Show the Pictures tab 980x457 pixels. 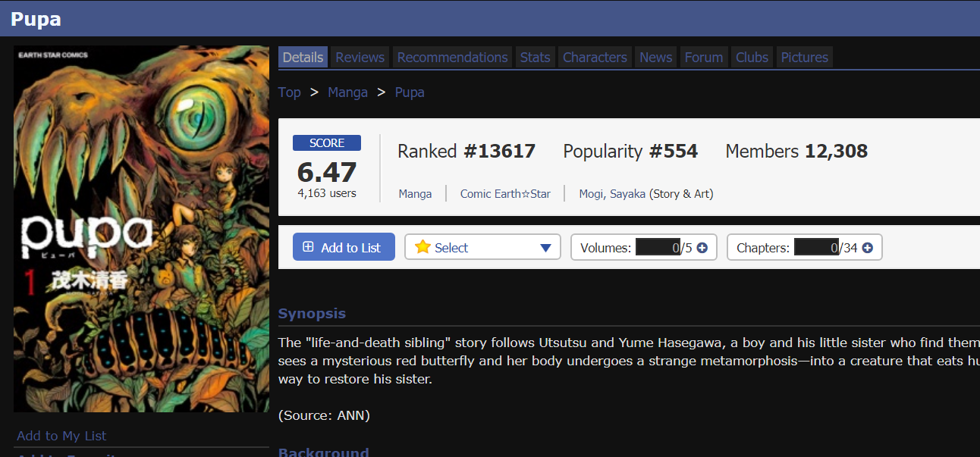[804, 57]
